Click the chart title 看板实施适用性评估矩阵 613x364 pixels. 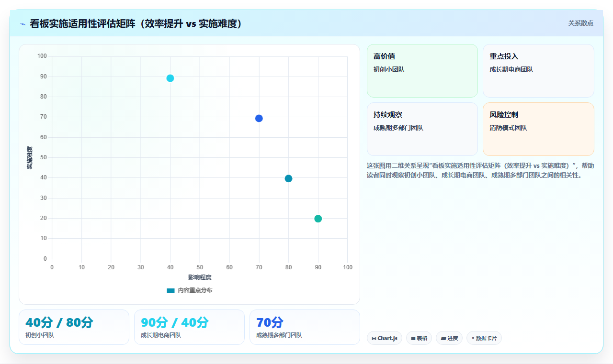coord(136,23)
